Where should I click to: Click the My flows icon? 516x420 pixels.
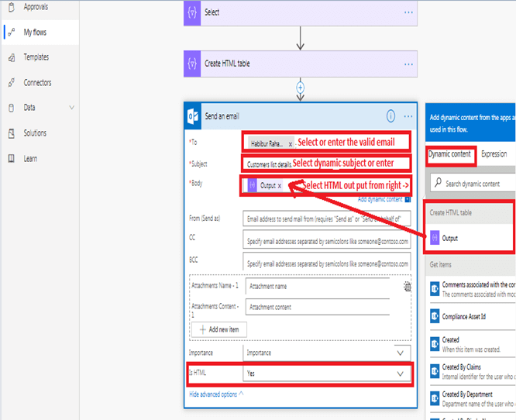pyautogui.click(x=12, y=33)
